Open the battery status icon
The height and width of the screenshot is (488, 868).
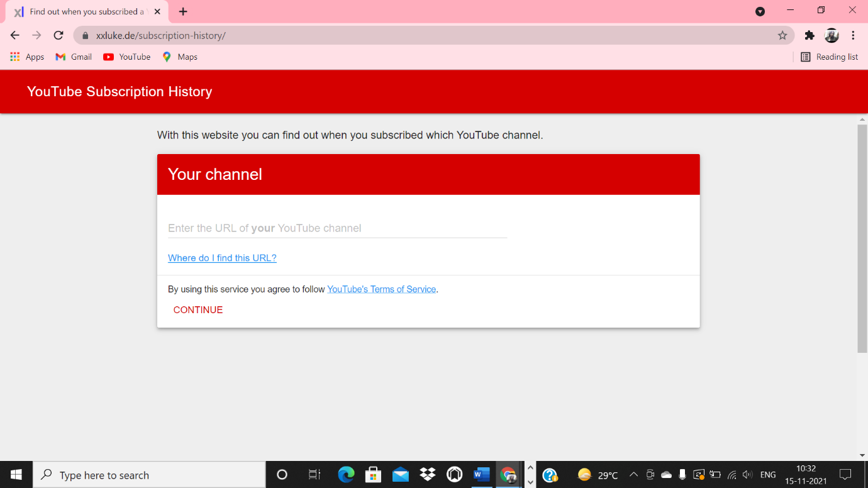[x=715, y=475]
